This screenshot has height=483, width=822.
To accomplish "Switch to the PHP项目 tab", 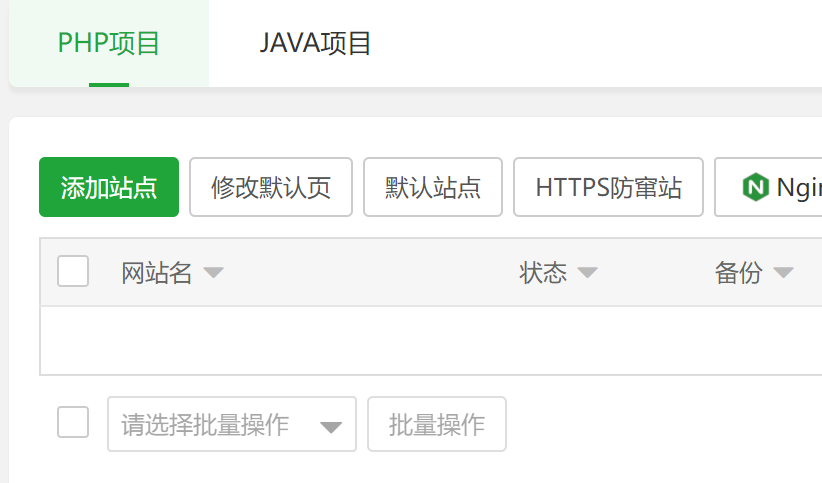I will click(x=109, y=43).
